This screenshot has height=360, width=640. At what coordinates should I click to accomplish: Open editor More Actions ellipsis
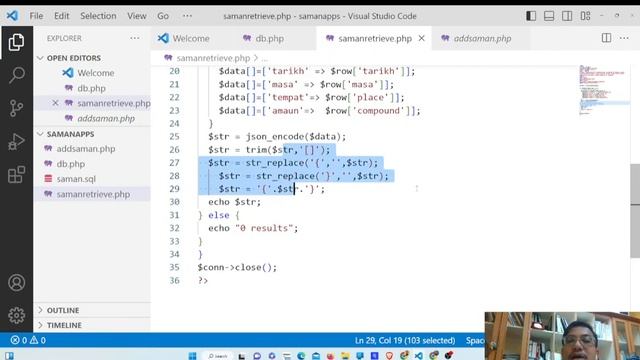point(624,38)
